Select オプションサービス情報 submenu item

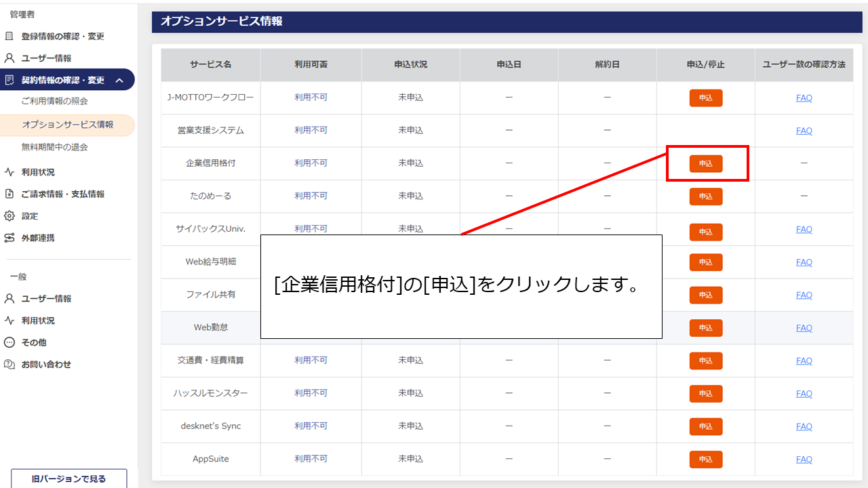[x=67, y=125]
